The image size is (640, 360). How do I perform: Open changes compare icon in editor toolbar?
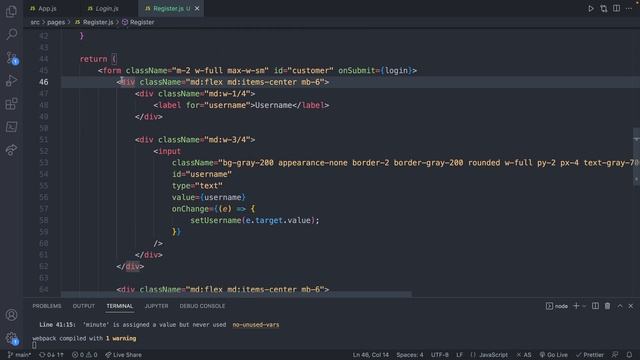coord(604,8)
